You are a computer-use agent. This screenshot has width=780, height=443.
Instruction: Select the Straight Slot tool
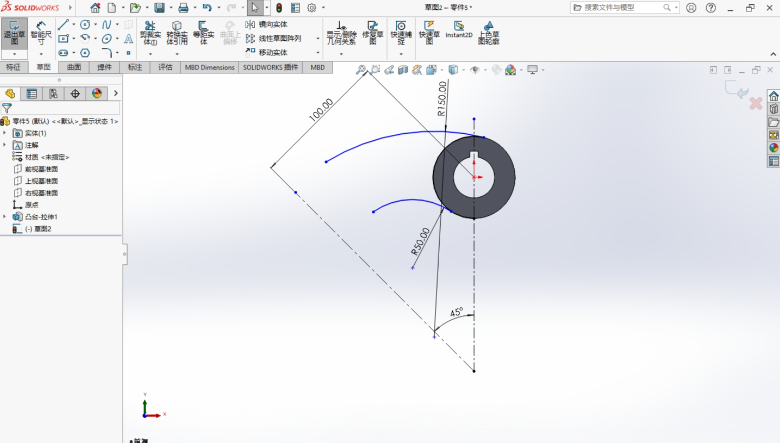63,53
